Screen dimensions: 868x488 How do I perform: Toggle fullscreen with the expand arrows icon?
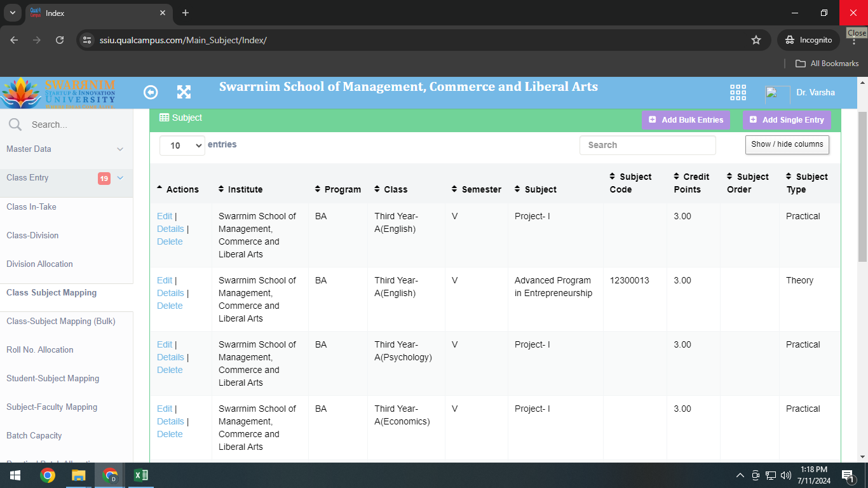pos(184,92)
